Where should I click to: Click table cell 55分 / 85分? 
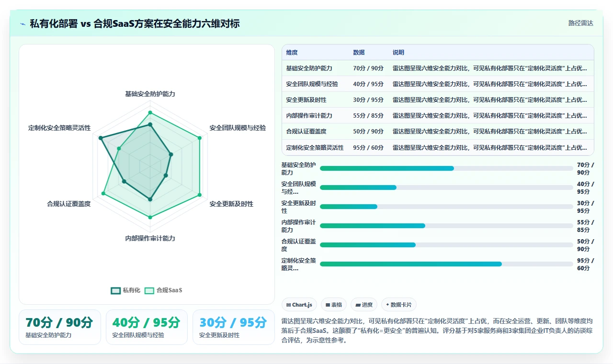(368, 116)
